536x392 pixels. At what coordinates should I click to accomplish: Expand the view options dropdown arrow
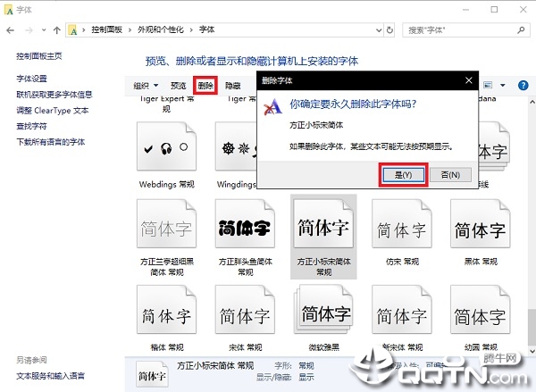pyautogui.click(x=502, y=86)
